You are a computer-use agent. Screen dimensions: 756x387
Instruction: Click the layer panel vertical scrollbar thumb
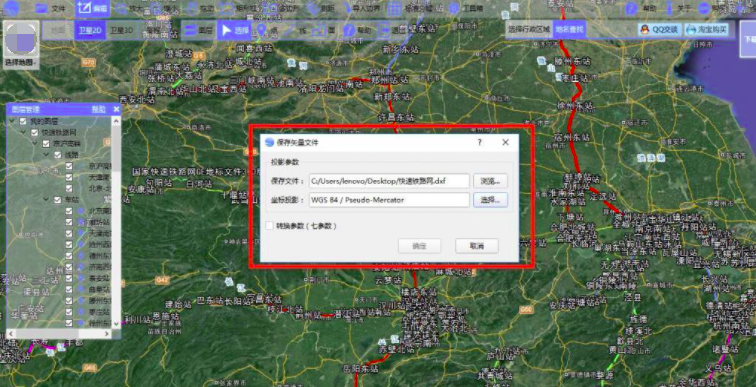tap(116, 149)
